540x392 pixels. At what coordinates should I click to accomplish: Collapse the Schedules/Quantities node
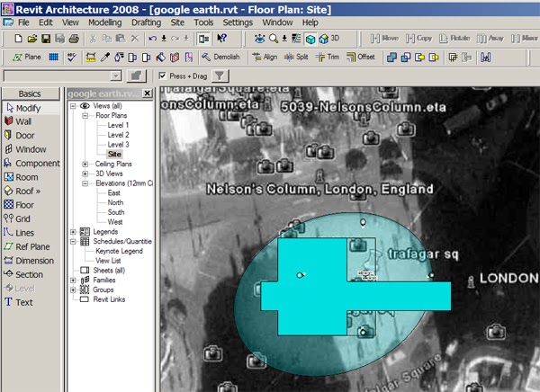(x=73, y=242)
